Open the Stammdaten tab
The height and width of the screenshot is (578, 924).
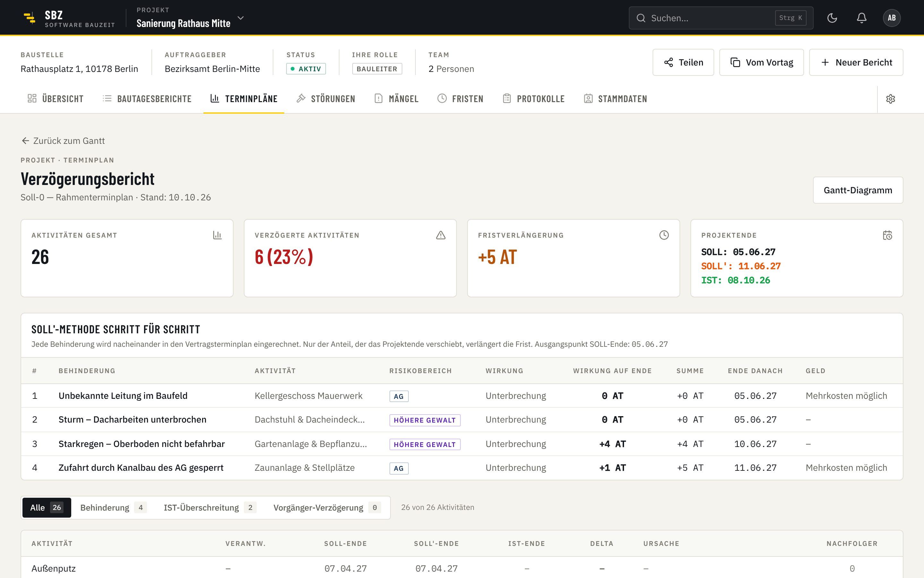pos(615,99)
